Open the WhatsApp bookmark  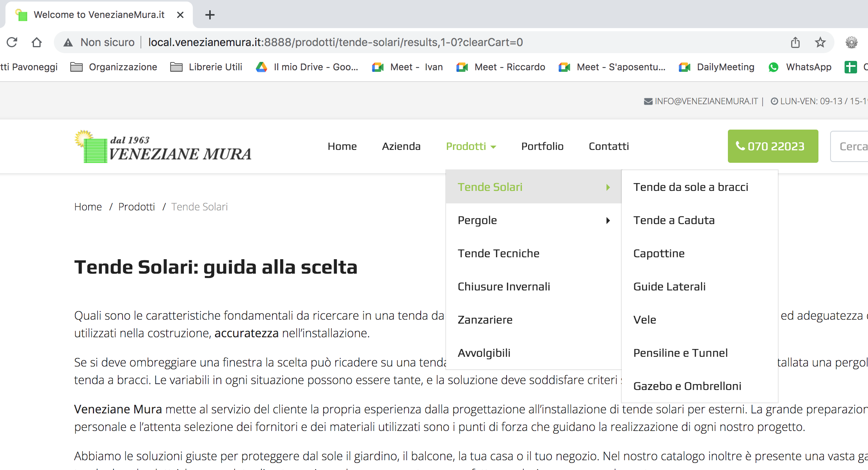pos(800,67)
